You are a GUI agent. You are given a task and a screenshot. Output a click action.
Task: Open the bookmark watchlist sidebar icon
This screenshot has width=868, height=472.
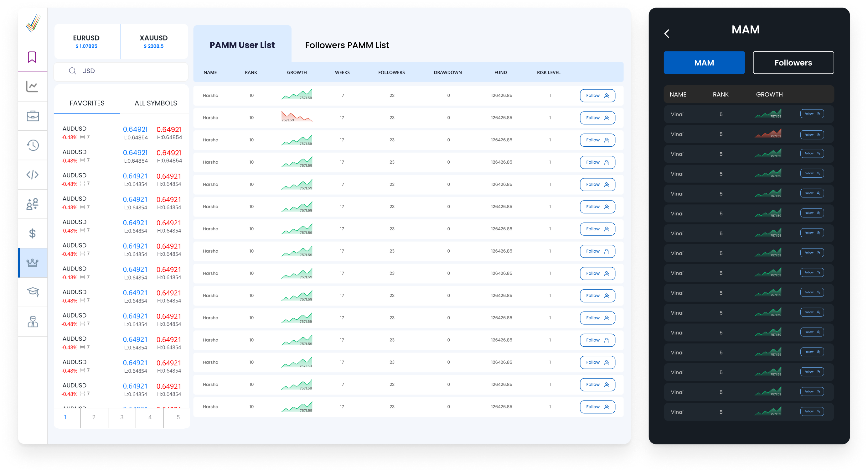32,57
